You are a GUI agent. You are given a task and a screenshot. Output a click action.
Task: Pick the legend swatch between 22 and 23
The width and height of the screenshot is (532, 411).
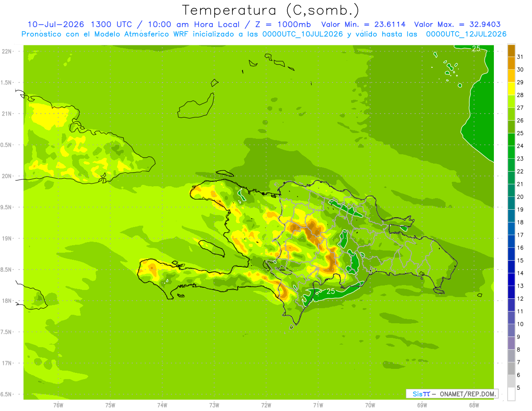coord(512,165)
